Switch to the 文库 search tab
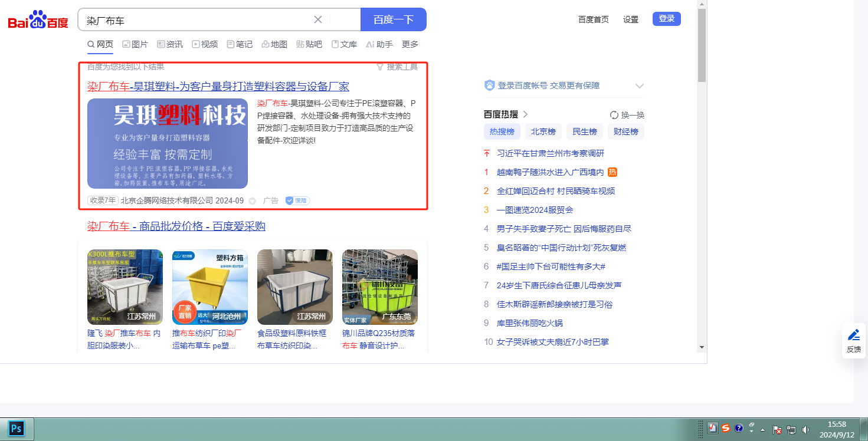Screen dimensions: 868x441 pyautogui.click(x=344, y=44)
